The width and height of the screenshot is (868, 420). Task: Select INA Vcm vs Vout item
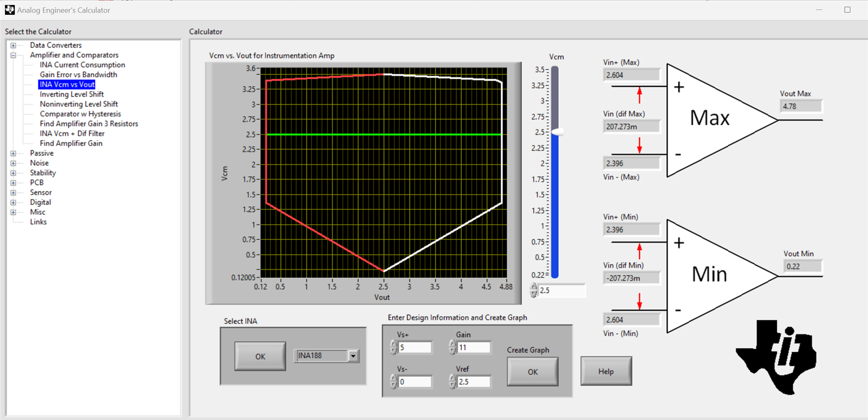[x=67, y=85]
